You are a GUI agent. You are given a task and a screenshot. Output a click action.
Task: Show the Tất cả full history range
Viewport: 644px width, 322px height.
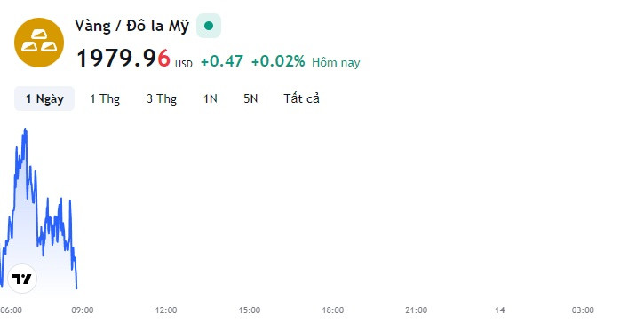click(301, 98)
